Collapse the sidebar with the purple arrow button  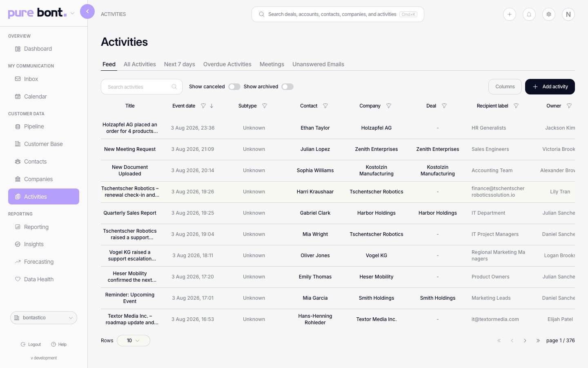pyautogui.click(x=87, y=11)
